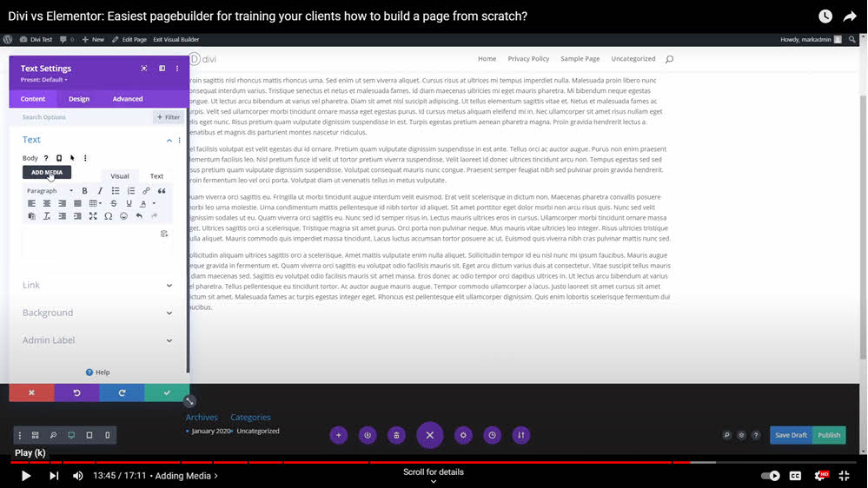The height and width of the screenshot is (488, 868).
Task: Insert a blockquote in the editor
Action: [x=162, y=191]
